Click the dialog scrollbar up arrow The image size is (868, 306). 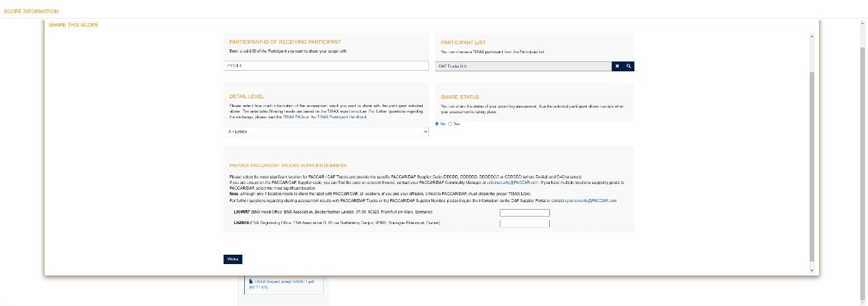812,36
